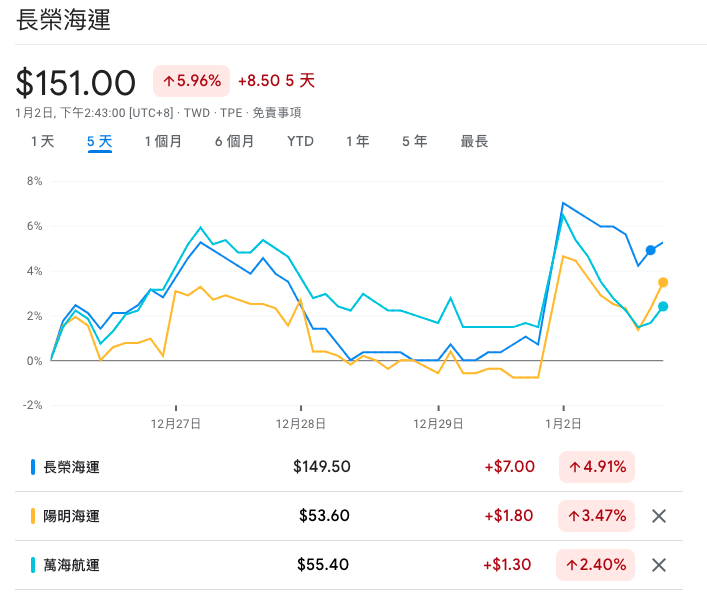Click the 長榮海運 comparison row name
This screenshot has width=707, height=602.
(71, 467)
